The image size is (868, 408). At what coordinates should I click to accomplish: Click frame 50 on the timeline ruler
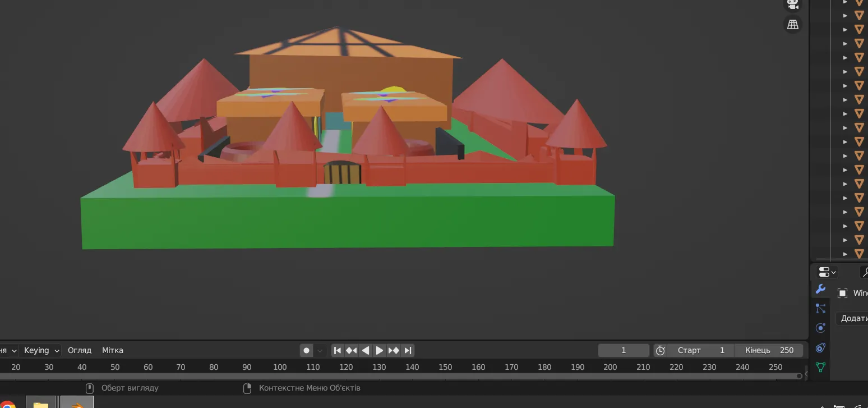(x=115, y=367)
